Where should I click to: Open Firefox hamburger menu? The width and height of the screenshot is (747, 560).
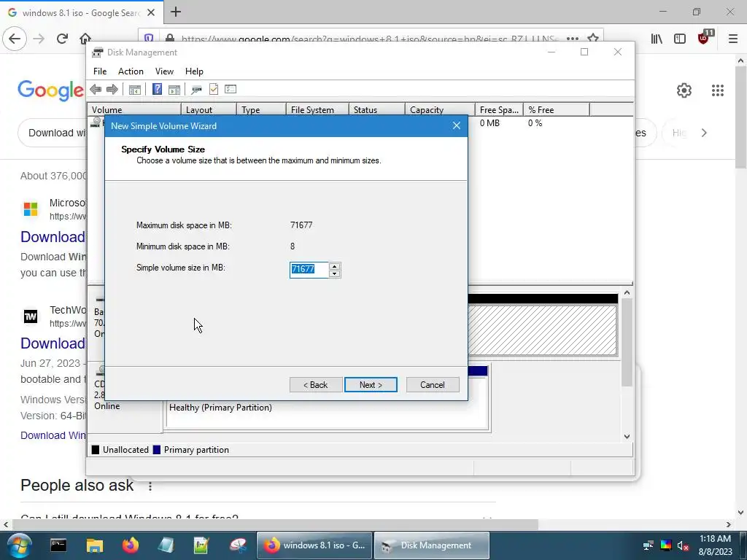[732, 39]
